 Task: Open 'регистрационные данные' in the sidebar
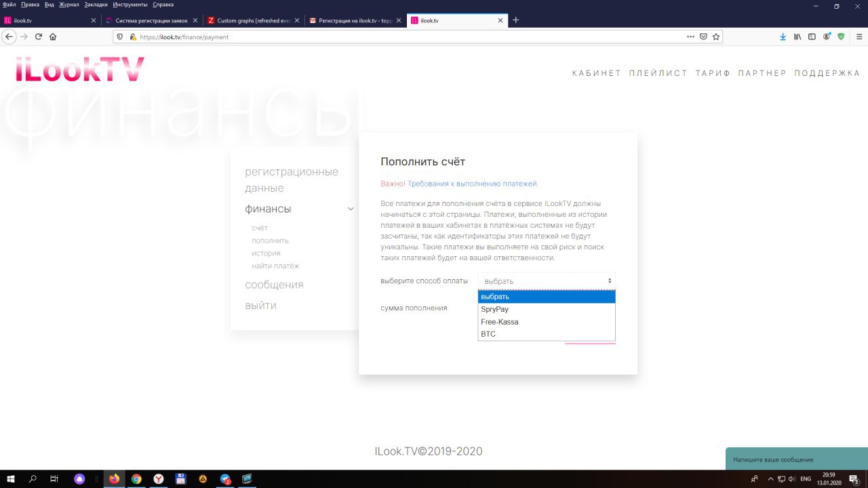292,180
